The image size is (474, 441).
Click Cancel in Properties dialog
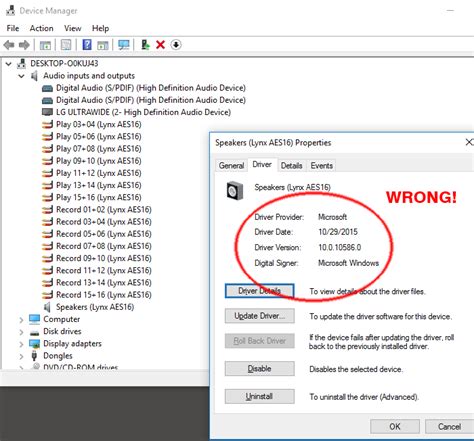click(x=449, y=427)
